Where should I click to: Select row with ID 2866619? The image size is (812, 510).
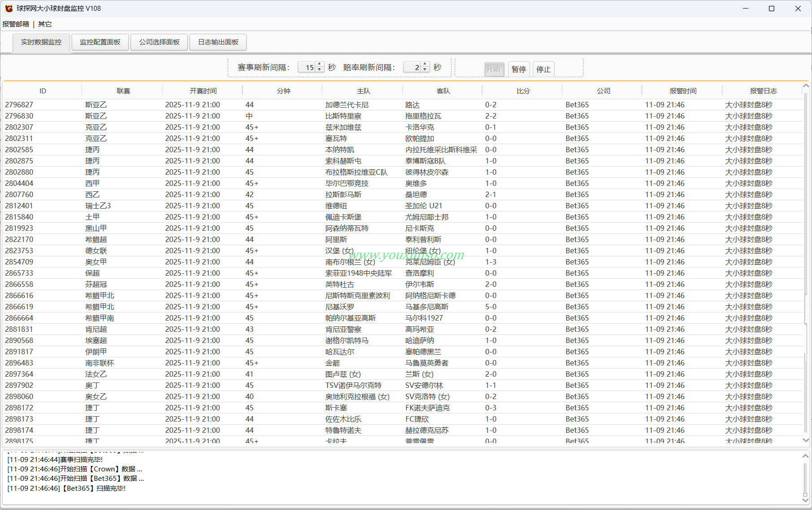tap(403, 307)
